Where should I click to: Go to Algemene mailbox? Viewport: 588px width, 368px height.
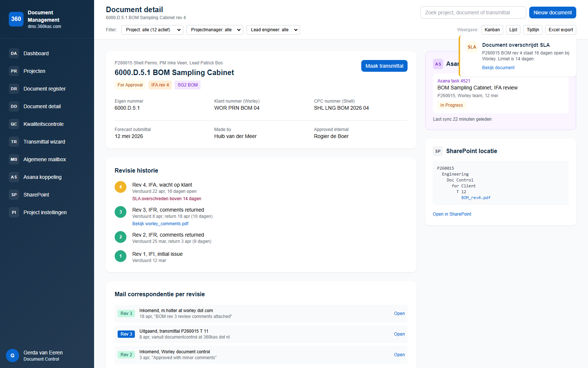47,159
